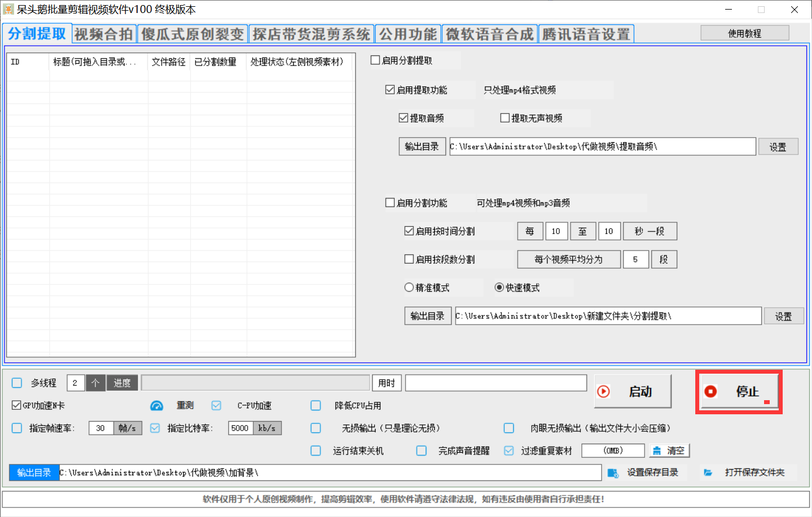The image size is (812, 517).
Task: Click the thread count field showing 2
Action: coord(75,383)
